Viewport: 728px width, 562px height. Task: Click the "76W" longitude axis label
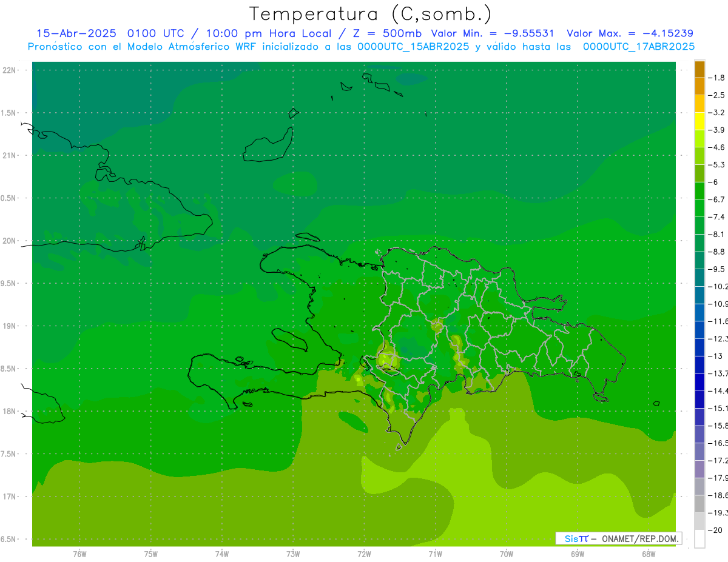[x=79, y=554]
